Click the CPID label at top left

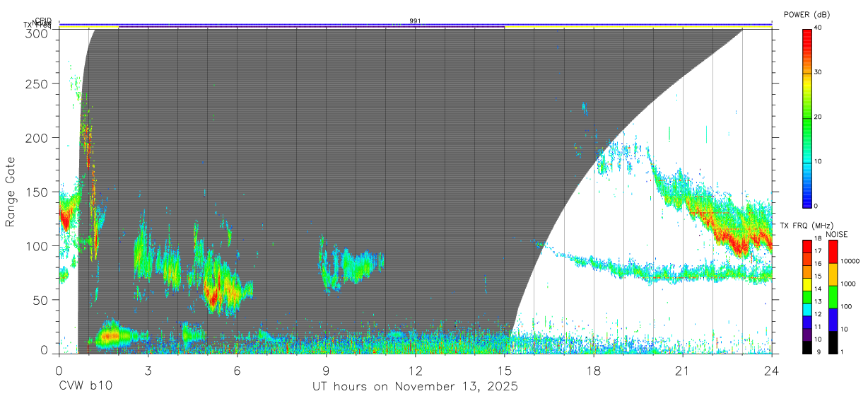42,21
